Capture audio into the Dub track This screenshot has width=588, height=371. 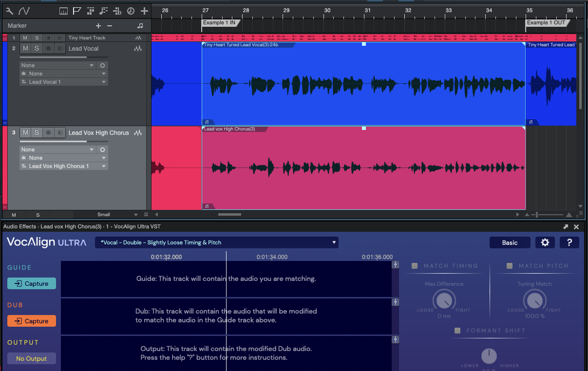click(31, 321)
